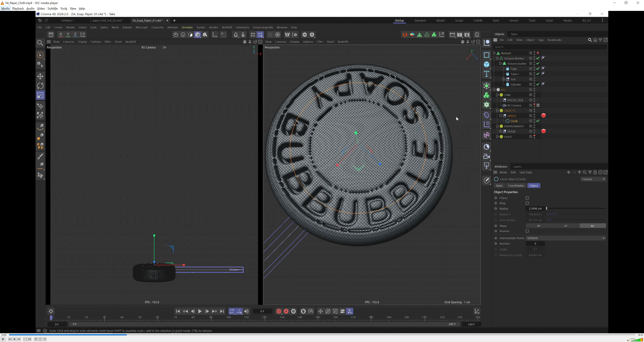Enable the Ring checkbox
The height and width of the screenshot is (342, 644).
(527, 203)
